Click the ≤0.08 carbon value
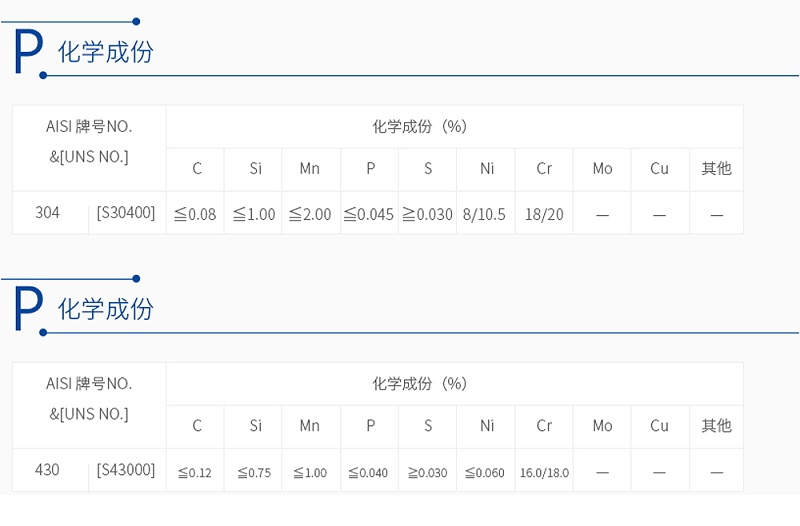 point(195,214)
